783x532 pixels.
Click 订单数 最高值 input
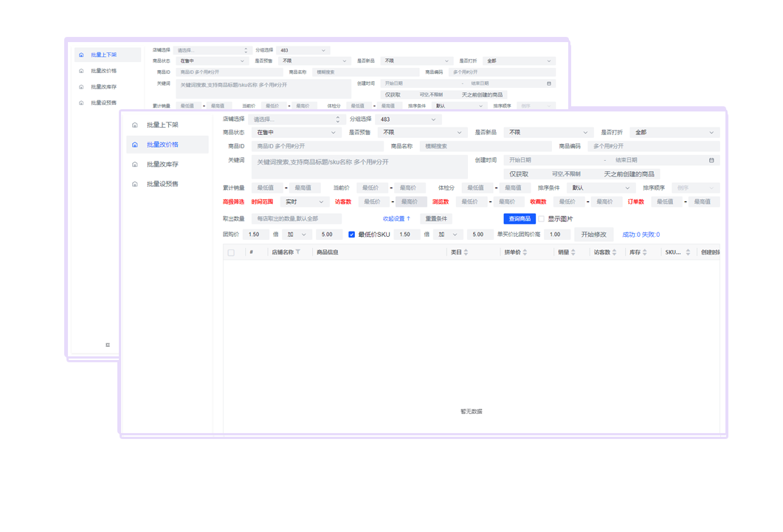point(704,201)
